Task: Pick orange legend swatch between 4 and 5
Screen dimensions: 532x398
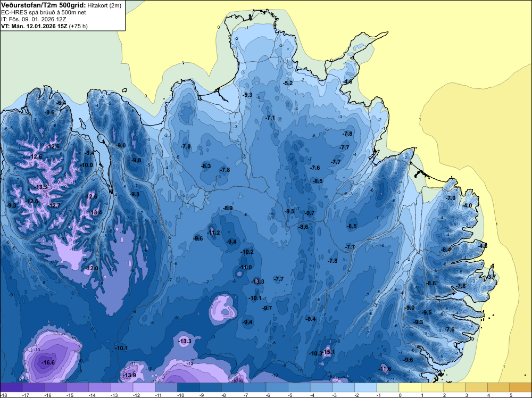Action: coord(499,387)
